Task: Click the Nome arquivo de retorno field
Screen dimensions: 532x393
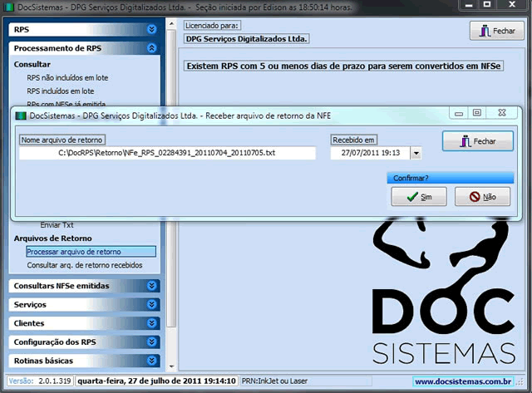Action: (x=167, y=153)
